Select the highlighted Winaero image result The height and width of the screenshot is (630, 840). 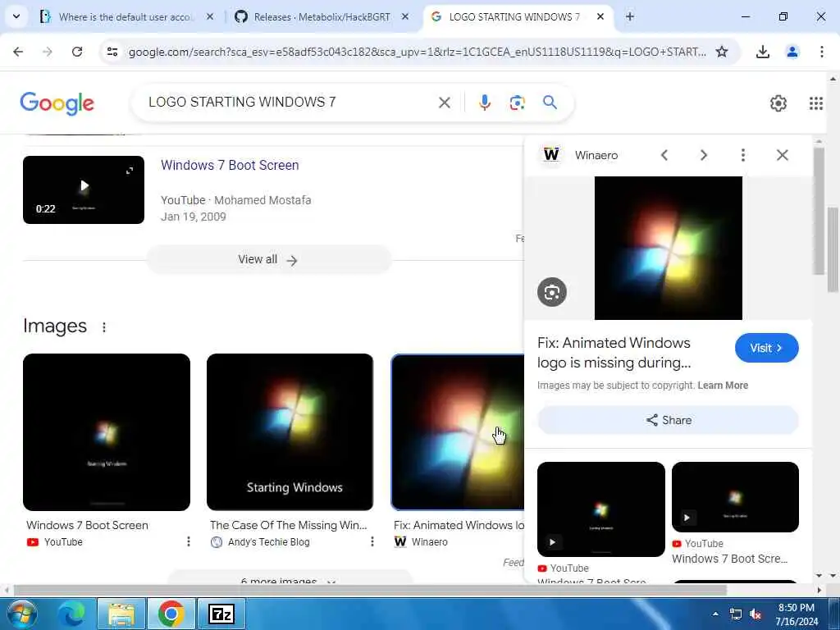pos(458,431)
